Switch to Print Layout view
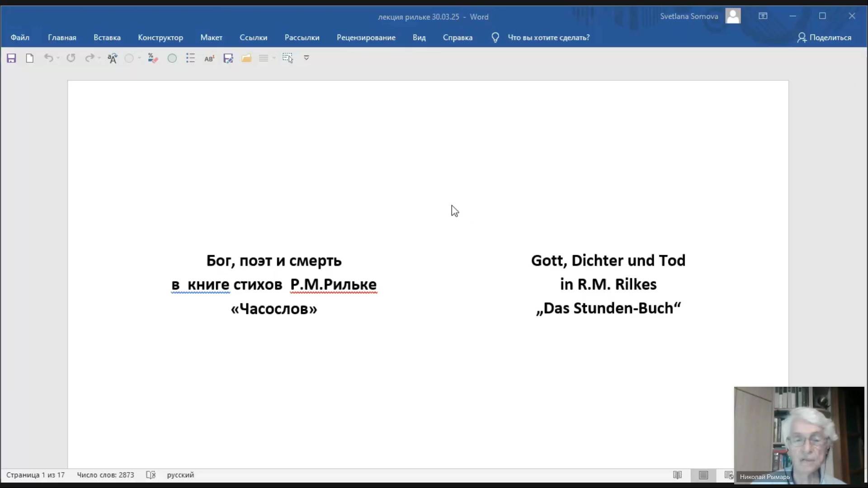Screen dimensions: 868x488 coord(703,475)
